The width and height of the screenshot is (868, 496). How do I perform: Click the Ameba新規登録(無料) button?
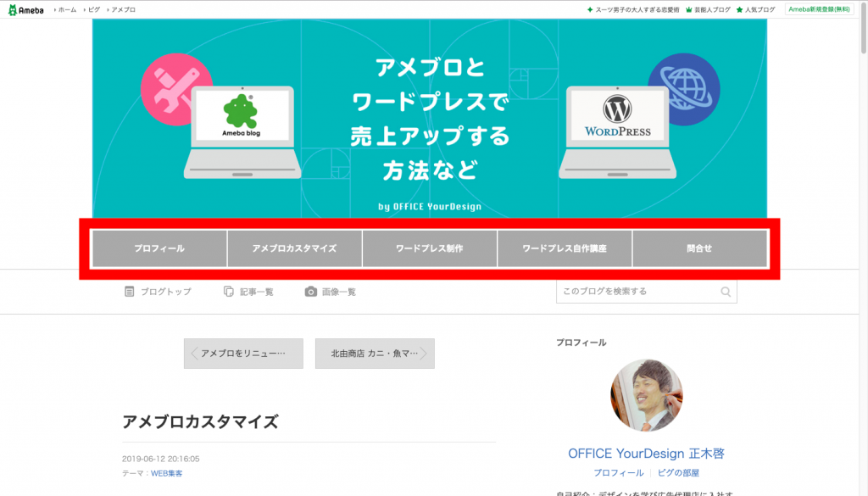(x=818, y=9)
